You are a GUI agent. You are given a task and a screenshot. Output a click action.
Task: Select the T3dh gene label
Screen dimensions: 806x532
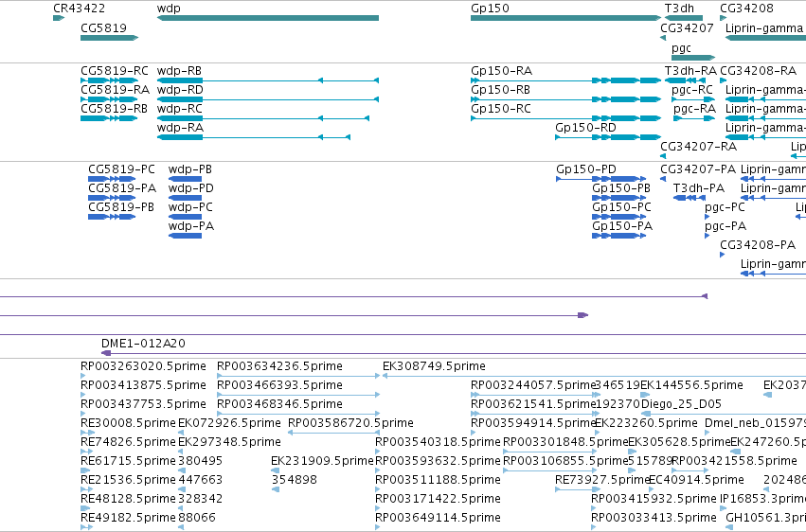coord(679,9)
